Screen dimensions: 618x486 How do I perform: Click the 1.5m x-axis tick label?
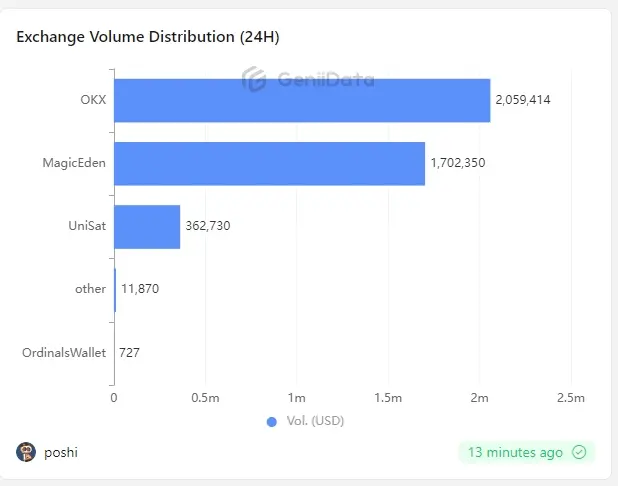(388, 398)
